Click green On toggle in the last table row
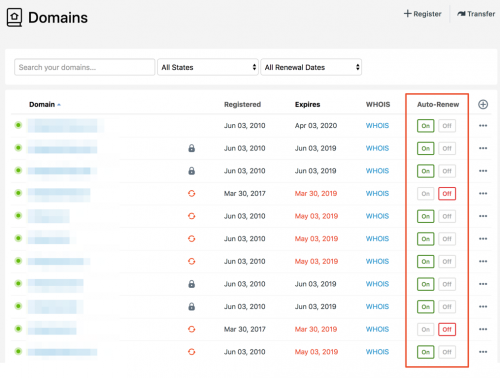 426,352
